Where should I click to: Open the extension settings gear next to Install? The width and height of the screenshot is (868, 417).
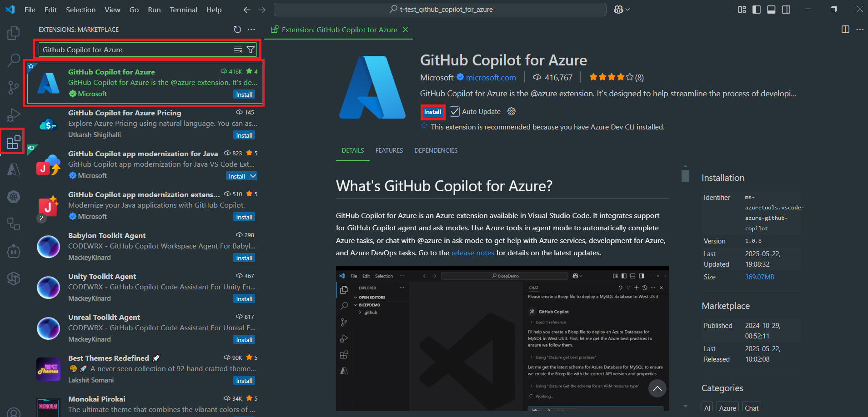[511, 111]
